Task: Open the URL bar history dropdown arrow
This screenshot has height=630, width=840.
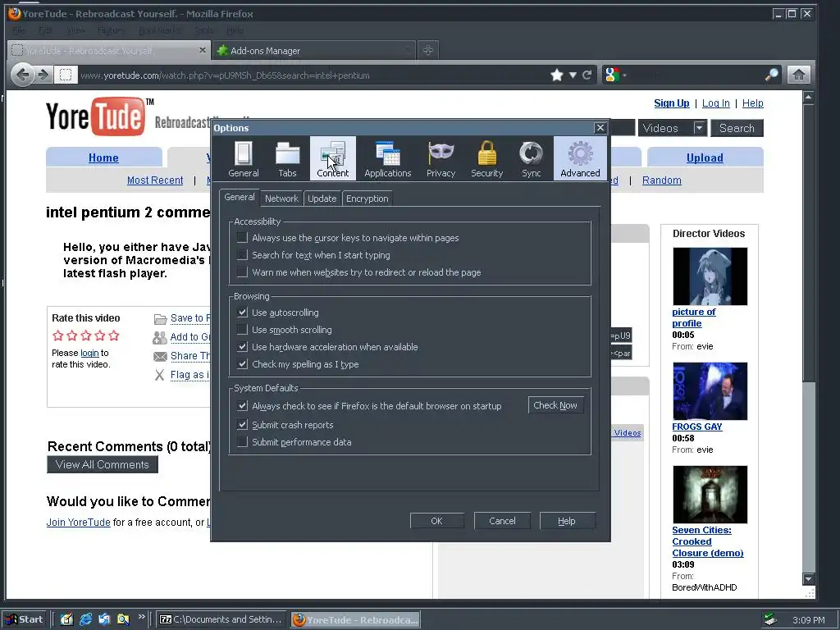Action: pyautogui.click(x=573, y=75)
